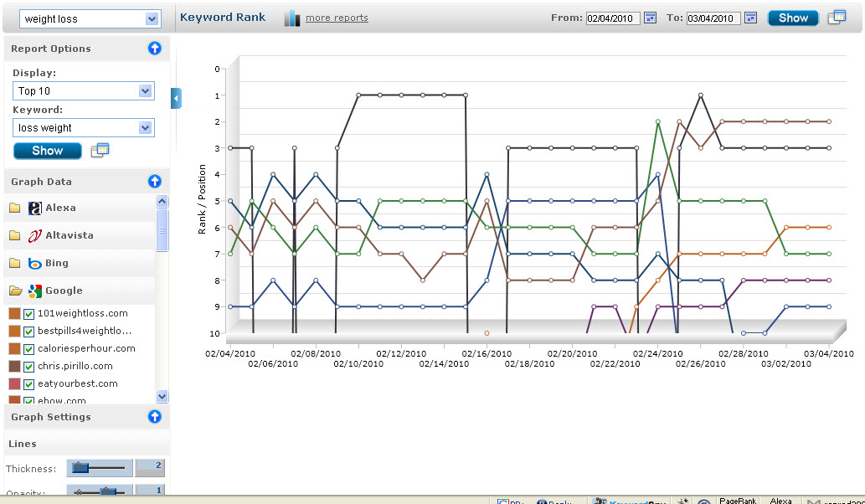Open the more reports link
This screenshot has height=504, width=865.
336,18
